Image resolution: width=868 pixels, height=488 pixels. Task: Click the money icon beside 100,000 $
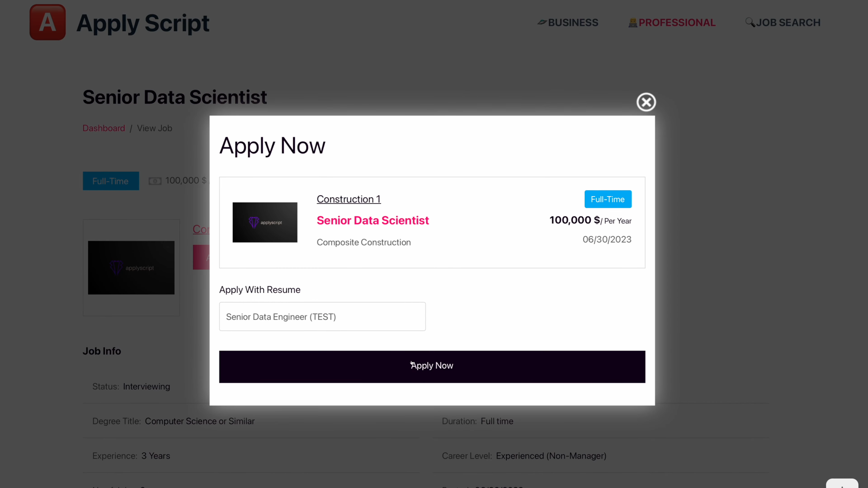(x=155, y=181)
